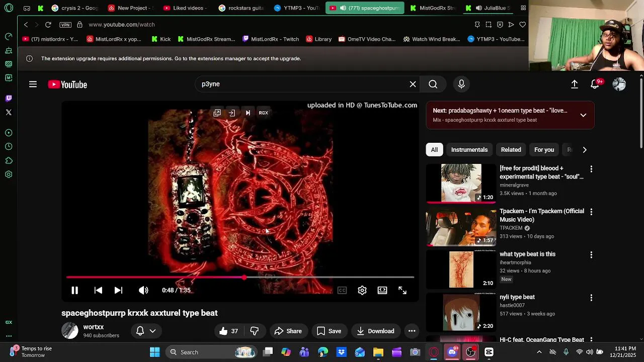Open the wortxx channel link
This screenshot has height=362, width=644.
[94, 327]
